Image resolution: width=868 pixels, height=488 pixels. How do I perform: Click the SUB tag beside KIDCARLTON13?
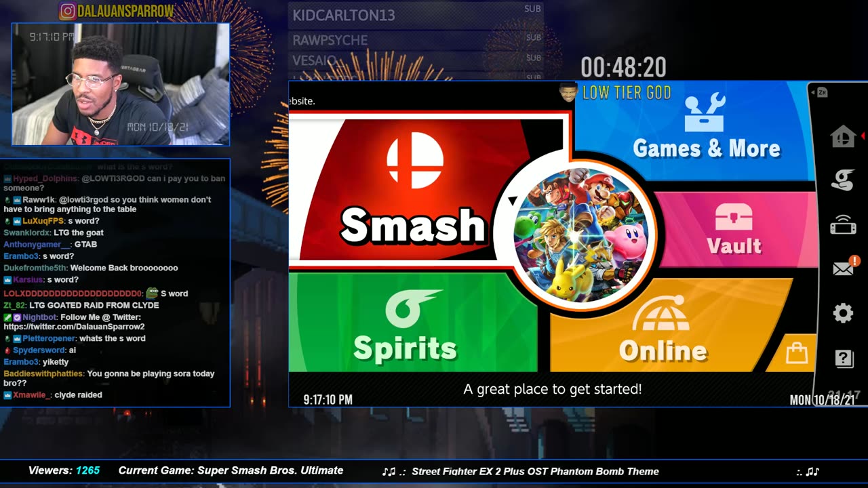[533, 9]
